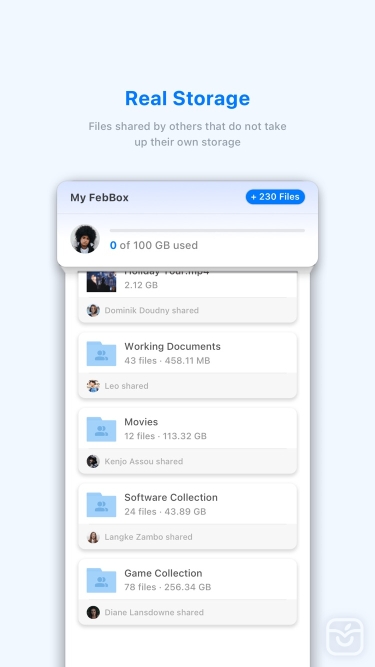Open the Game Collection folder icon

tap(101, 580)
